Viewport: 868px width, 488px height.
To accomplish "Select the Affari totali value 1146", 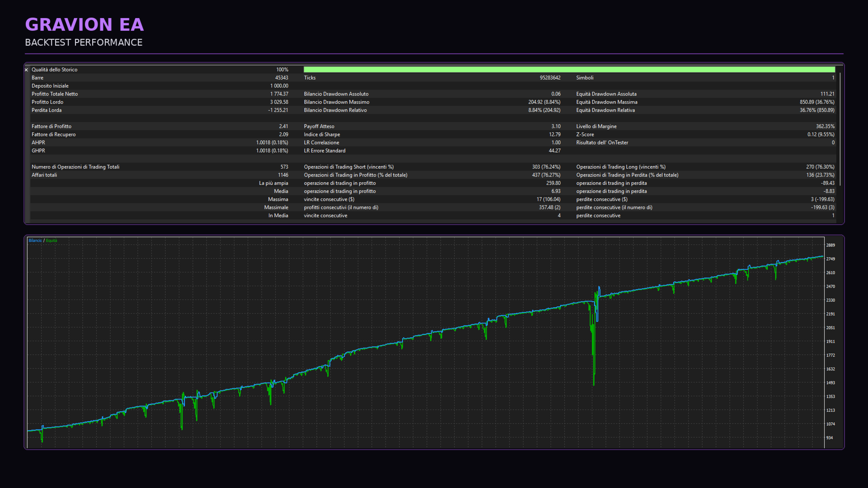I will [x=283, y=175].
